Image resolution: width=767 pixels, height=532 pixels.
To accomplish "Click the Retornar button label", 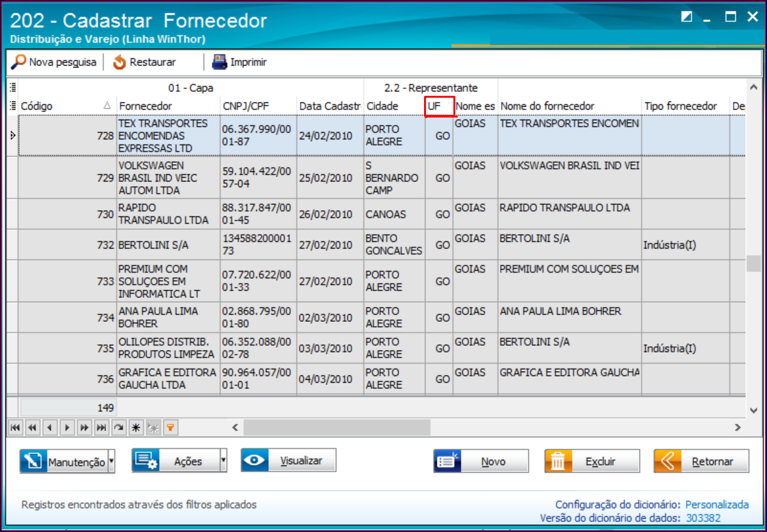I will point(712,462).
